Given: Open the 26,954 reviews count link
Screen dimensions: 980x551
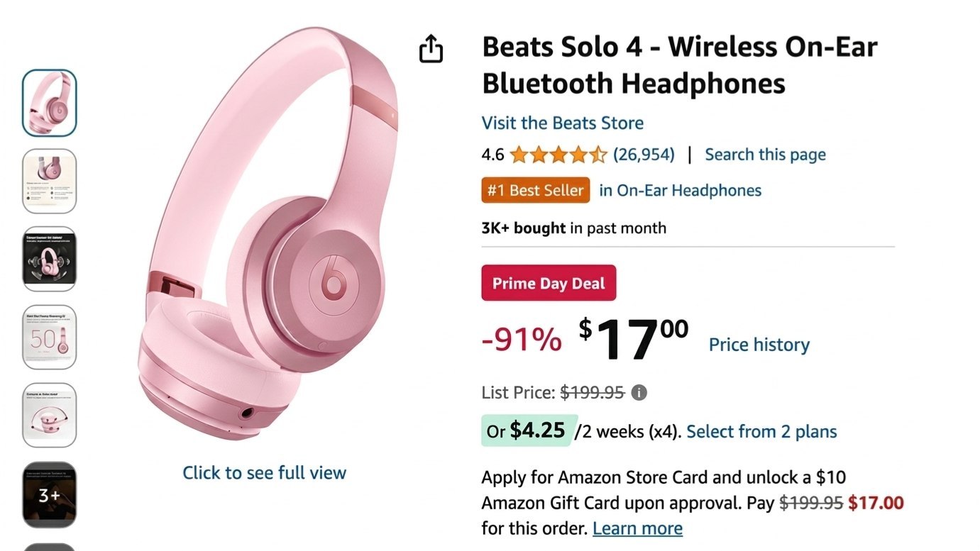Looking at the screenshot, I should 644,154.
